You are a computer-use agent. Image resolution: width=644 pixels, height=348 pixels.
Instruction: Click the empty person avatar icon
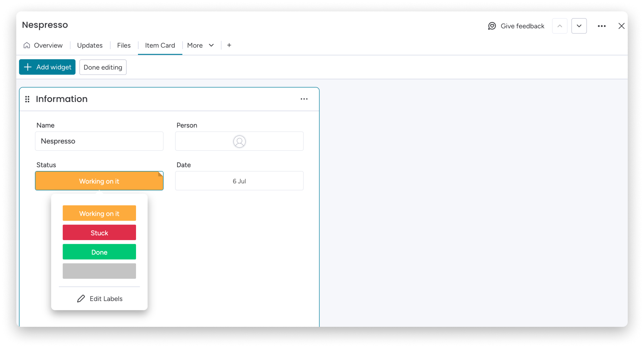click(x=239, y=141)
